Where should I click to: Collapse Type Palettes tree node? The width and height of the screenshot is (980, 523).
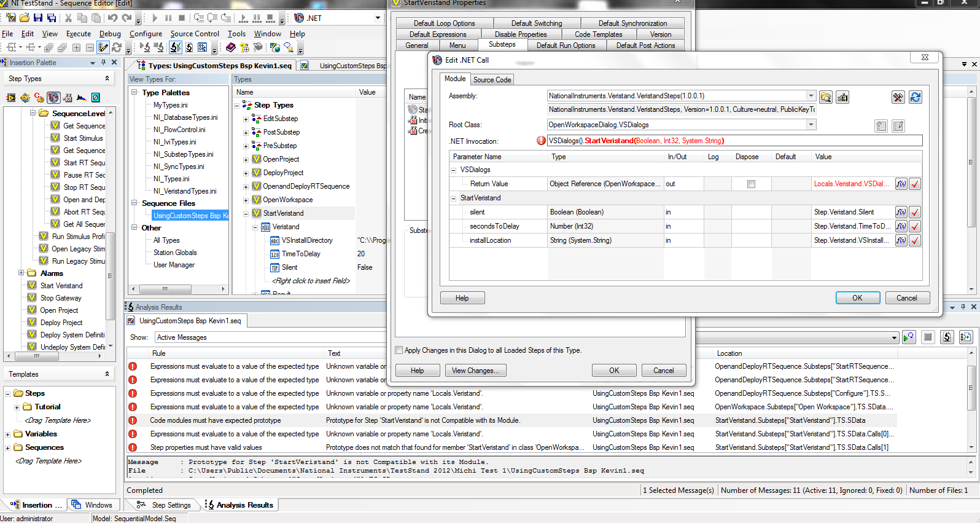(x=134, y=92)
